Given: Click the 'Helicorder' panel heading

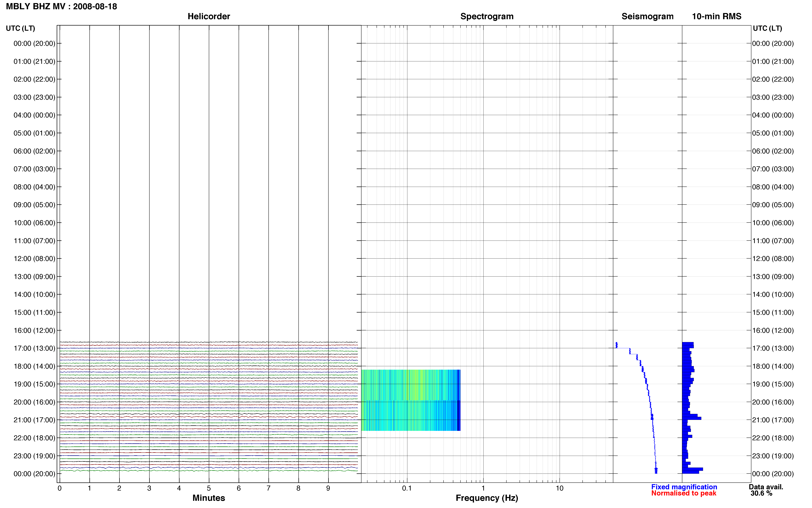Looking at the screenshot, I should [208, 16].
